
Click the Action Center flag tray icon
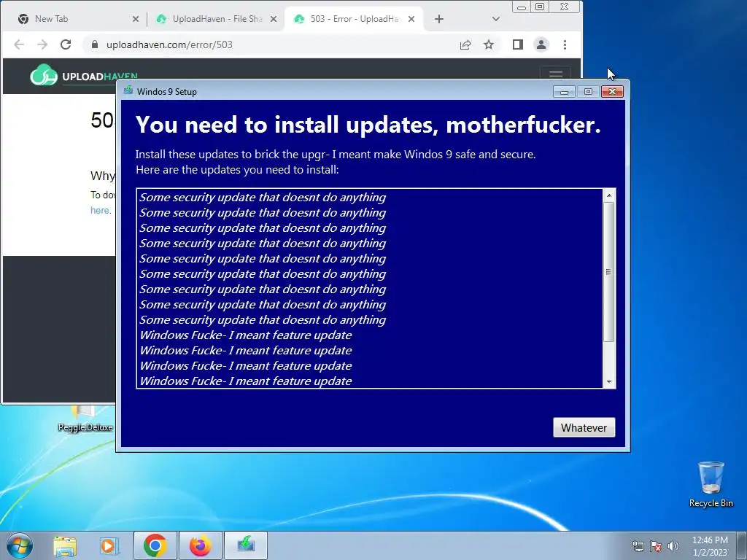[656, 545]
